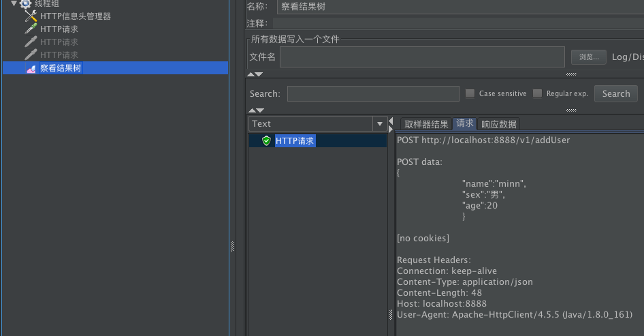
Task: Click the thread group gear icon
Action: click(25, 3)
